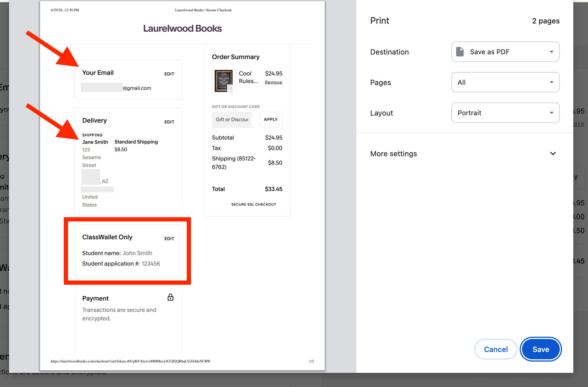Image resolution: width=588 pixels, height=387 pixels.
Task: Click the checkout URL in page footer
Action: click(131, 361)
